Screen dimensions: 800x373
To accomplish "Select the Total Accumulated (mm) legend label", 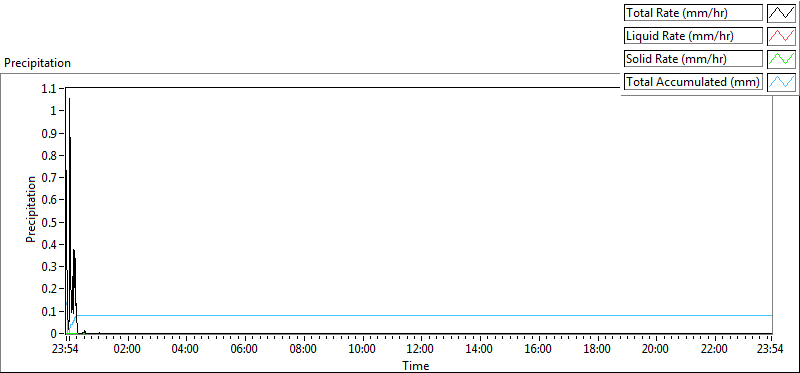I will pos(693,82).
